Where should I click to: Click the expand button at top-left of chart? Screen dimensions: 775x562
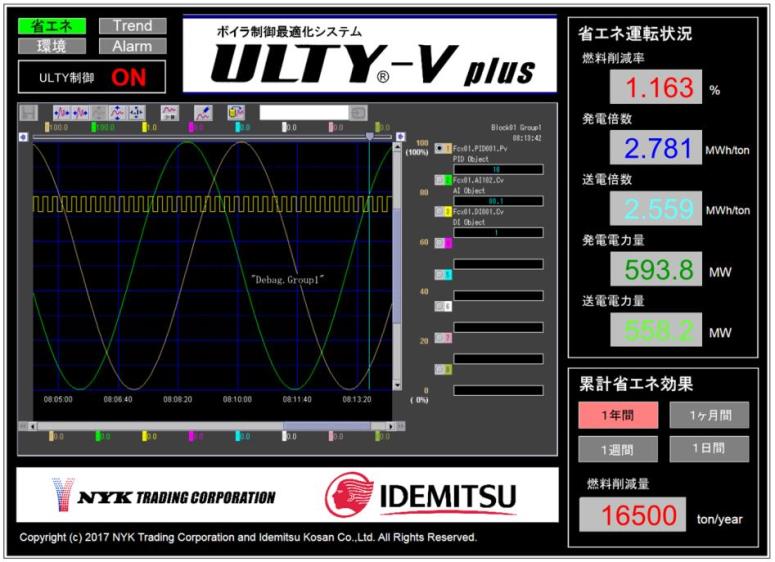(24, 137)
